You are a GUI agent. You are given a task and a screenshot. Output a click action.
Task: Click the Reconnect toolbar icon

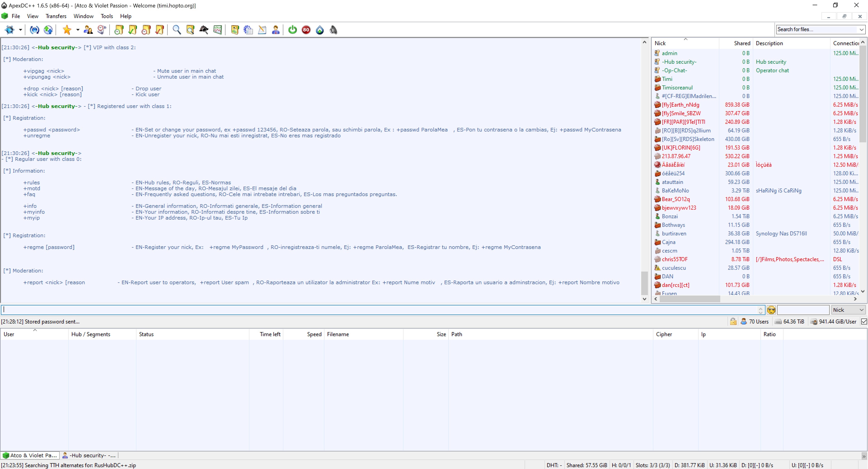(34, 30)
